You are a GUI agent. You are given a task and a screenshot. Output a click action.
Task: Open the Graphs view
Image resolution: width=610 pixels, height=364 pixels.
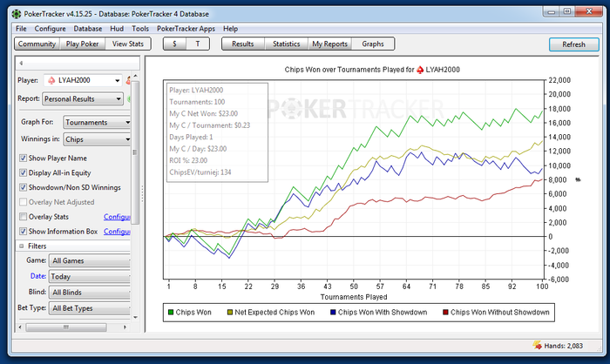point(373,44)
